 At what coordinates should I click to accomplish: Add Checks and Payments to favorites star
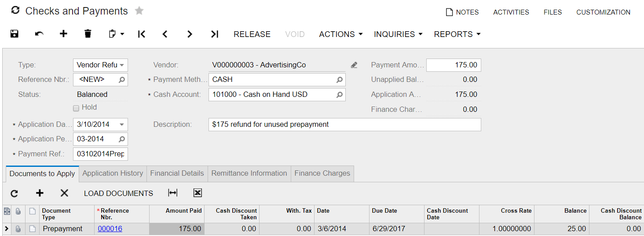[139, 11]
